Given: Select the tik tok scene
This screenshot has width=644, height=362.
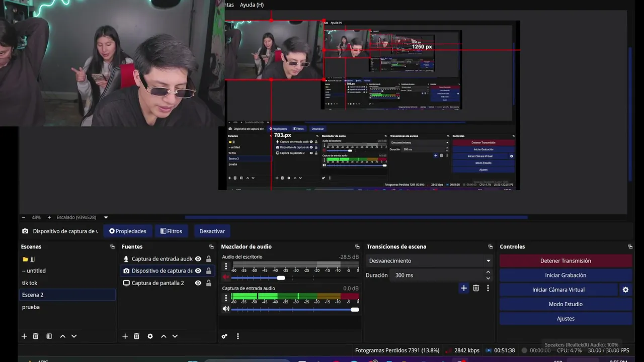Looking at the screenshot, I should pos(67,283).
